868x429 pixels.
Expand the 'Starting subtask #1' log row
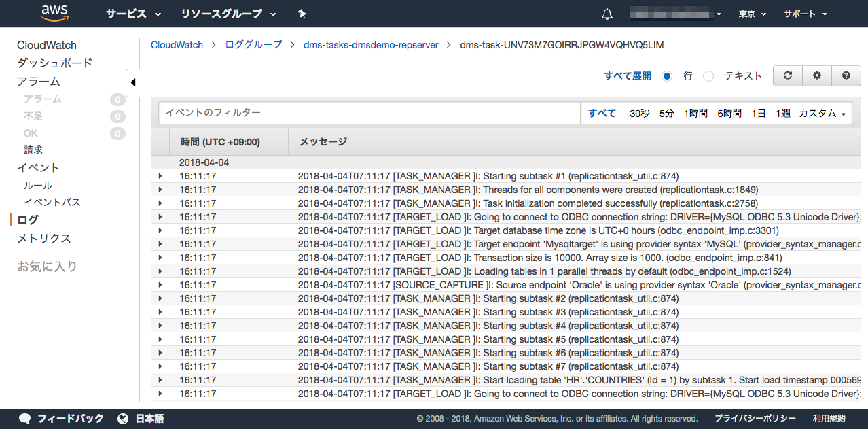pyautogui.click(x=160, y=176)
